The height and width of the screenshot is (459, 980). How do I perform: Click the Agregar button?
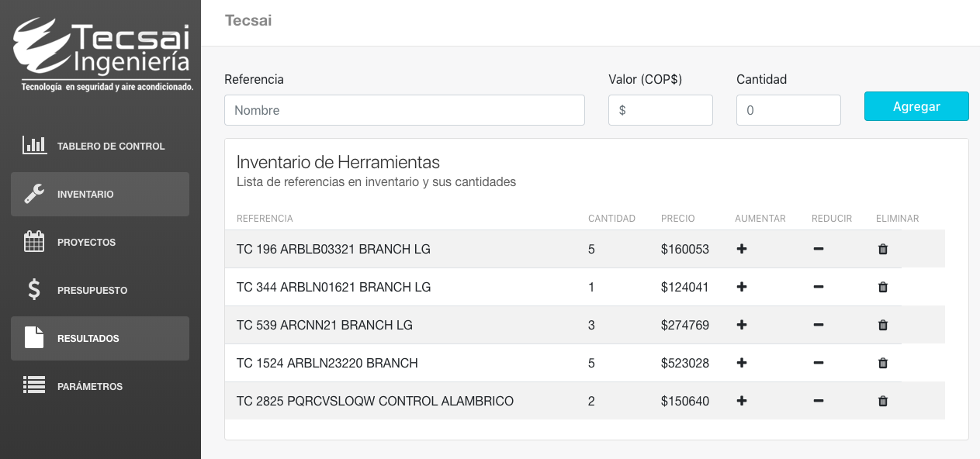click(916, 106)
